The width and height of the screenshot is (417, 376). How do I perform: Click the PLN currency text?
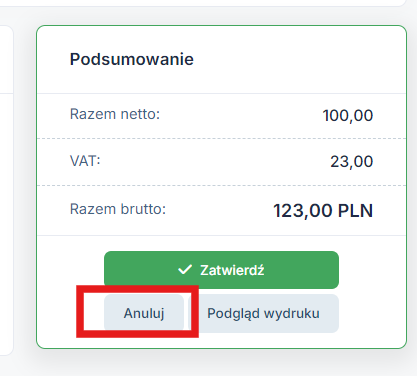pos(355,211)
